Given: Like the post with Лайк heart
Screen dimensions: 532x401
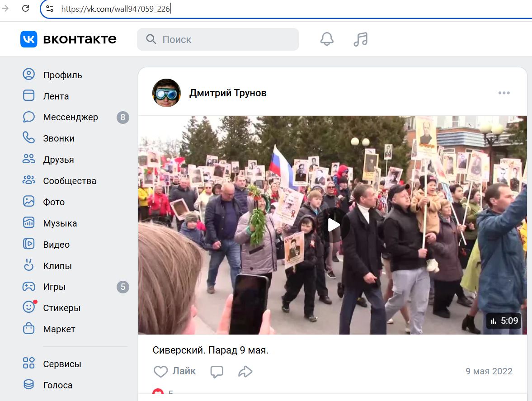Looking at the screenshot, I should pyautogui.click(x=174, y=372).
